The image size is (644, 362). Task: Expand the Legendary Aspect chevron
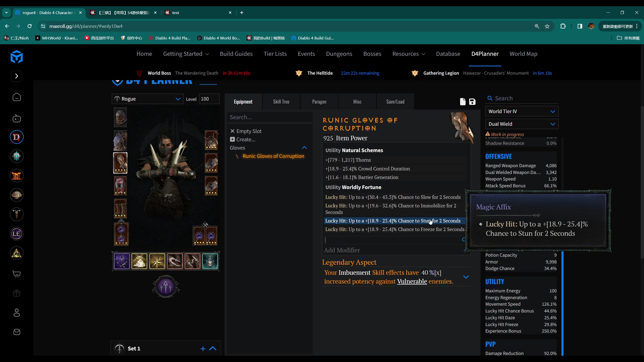(466, 277)
